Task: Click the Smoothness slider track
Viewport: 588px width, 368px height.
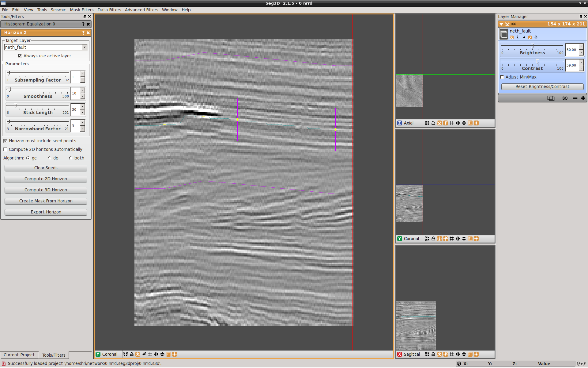Action: (38, 90)
